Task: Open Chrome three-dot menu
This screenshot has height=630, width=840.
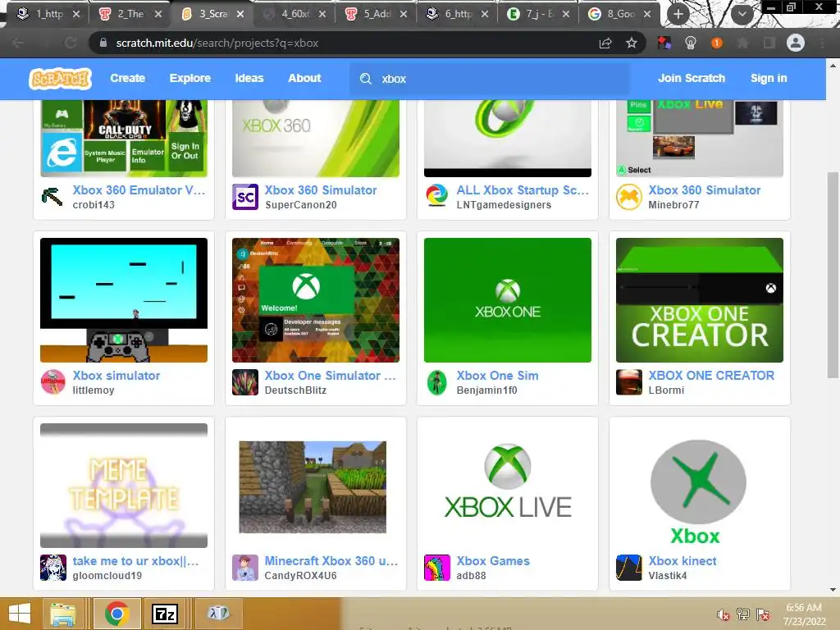Action: coord(822,43)
